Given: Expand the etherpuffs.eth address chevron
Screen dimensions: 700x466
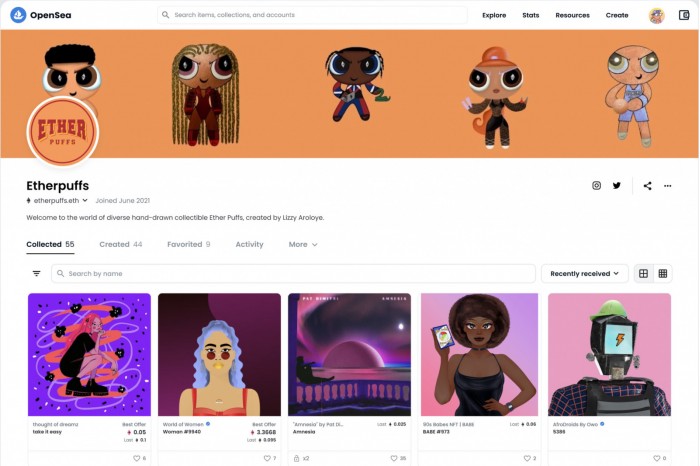Looking at the screenshot, I should pyautogui.click(x=85, y=200).
